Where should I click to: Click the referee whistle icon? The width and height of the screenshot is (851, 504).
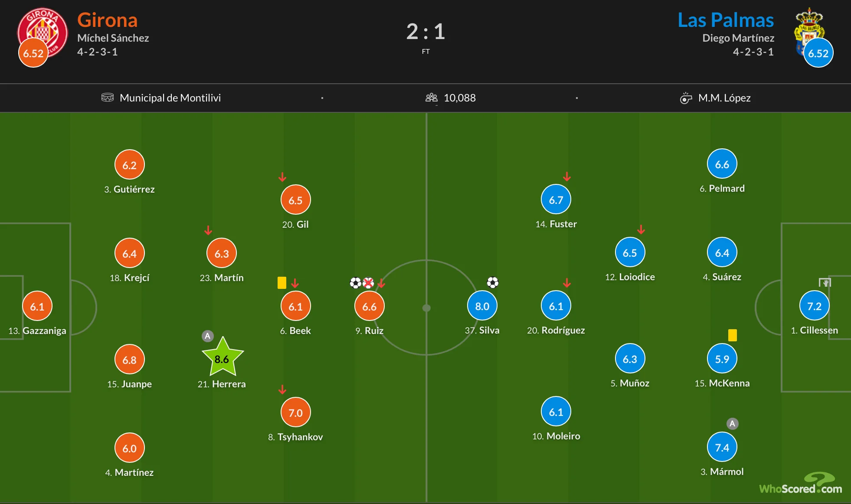(x=686, y=98)
